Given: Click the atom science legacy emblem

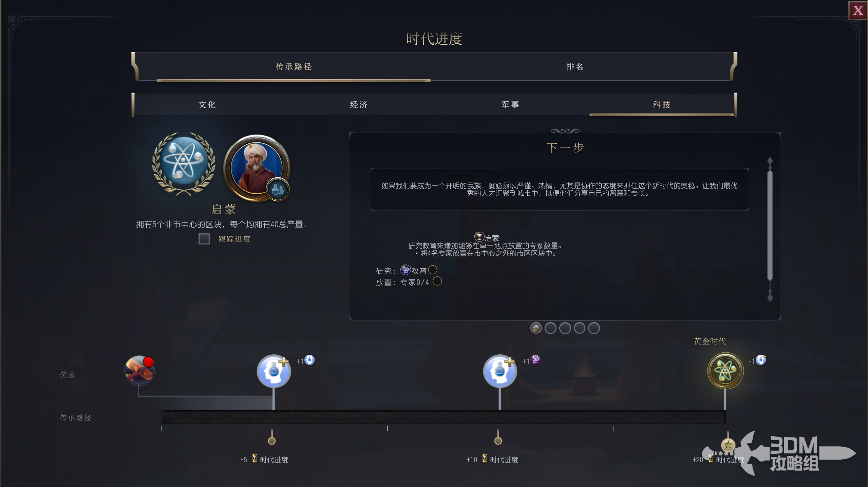Looking at the screenshot, I should coord(184,163).
